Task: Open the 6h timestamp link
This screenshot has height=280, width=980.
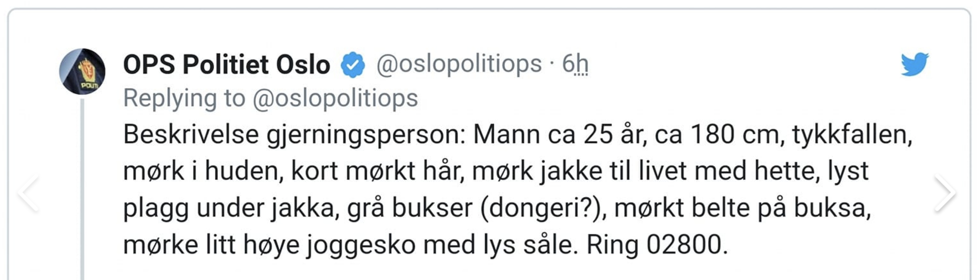Action: [x=575, y=63]
